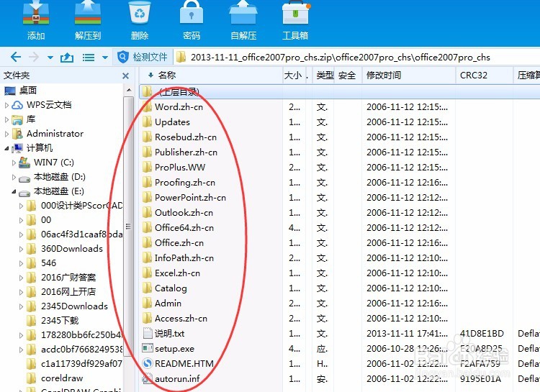Expand the 库 tree node
540x392 pixels.
point(6,120)
